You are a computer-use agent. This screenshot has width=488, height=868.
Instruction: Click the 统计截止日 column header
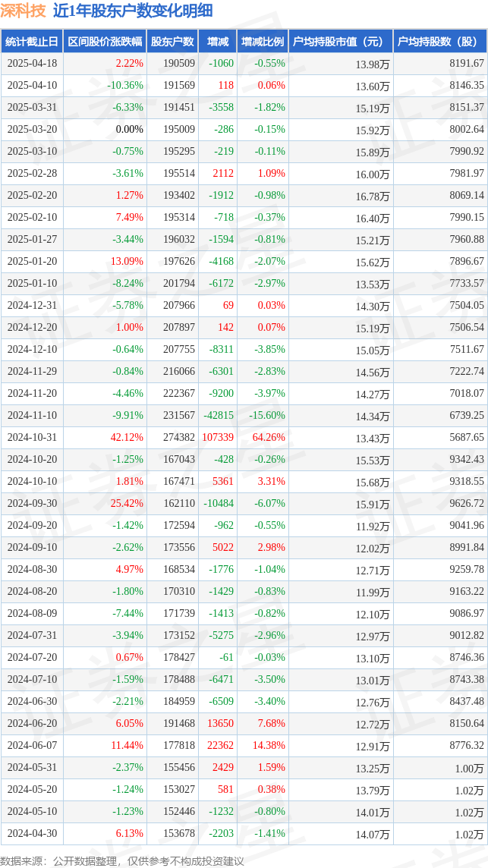pyautogui.click(x=32, y=42)
